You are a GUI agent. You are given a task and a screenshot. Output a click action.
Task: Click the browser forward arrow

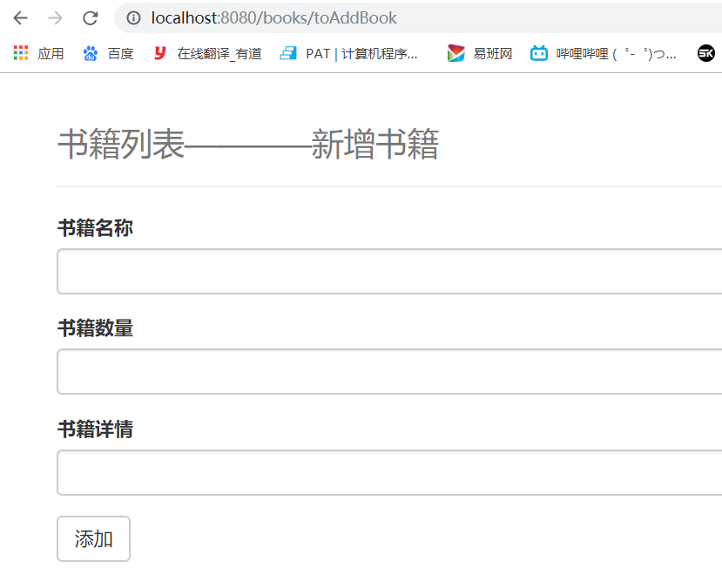click(55, 18)
